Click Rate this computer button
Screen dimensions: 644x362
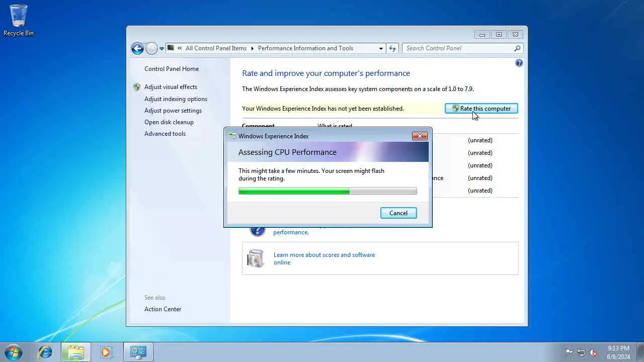(481, 109)
